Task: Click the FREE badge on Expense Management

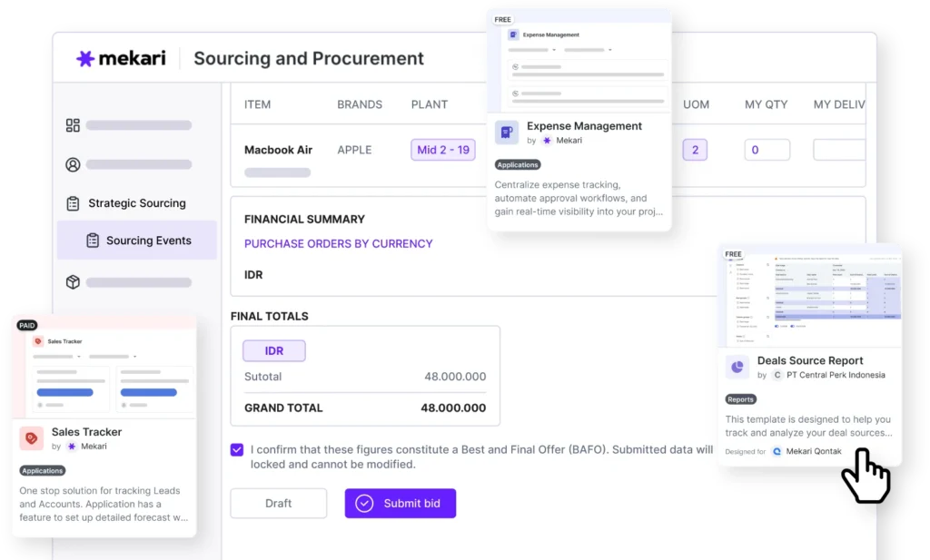Action: (x=502, y=20)
